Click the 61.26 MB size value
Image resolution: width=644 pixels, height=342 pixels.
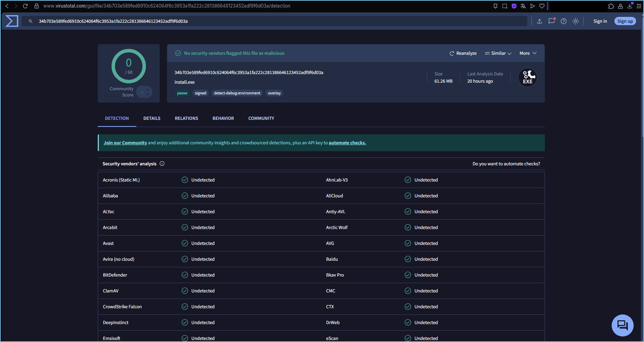(443, 81)
